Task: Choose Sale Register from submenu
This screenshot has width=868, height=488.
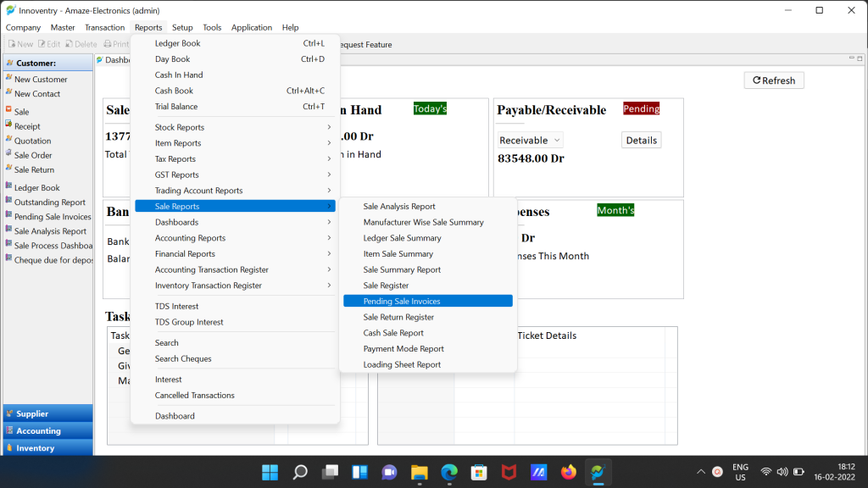Action: coord(428,286)
